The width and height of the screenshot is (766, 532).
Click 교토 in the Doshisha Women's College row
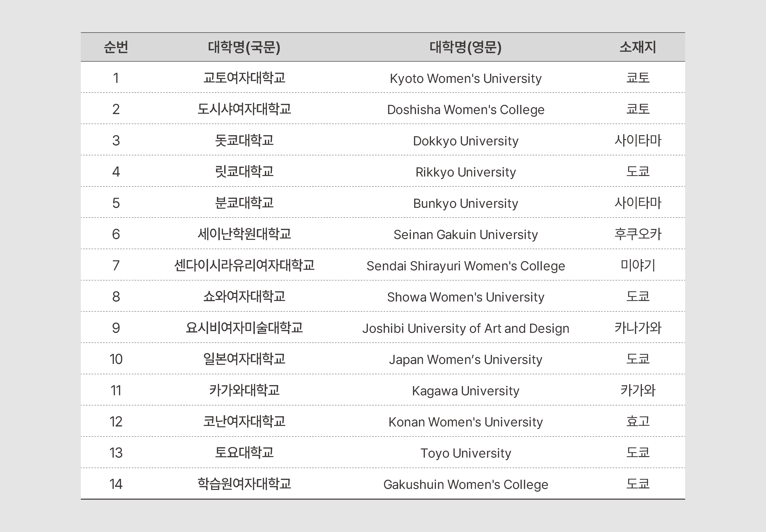click(638, 109)
